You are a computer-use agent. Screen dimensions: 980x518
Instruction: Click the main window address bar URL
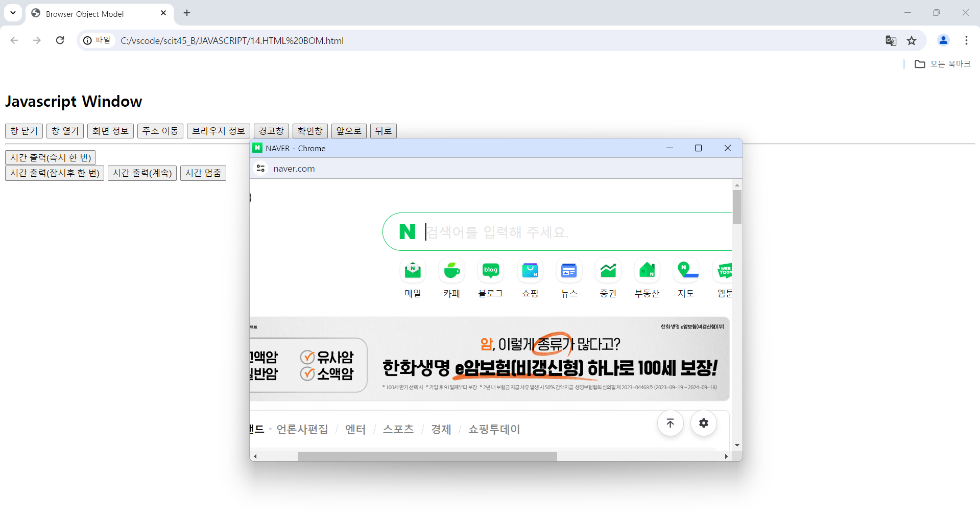[x=232, y=41]
